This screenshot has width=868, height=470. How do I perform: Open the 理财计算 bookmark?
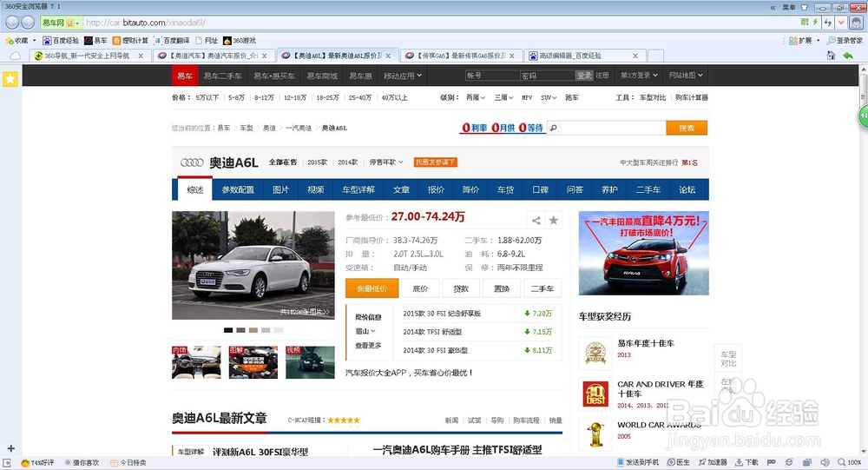click(130, 41)
